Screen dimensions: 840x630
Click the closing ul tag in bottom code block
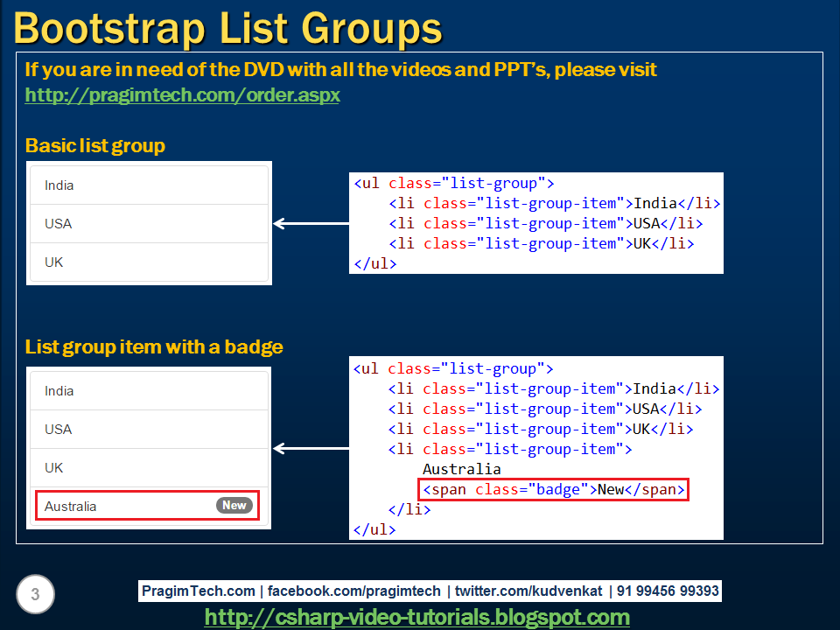point(374,528)
